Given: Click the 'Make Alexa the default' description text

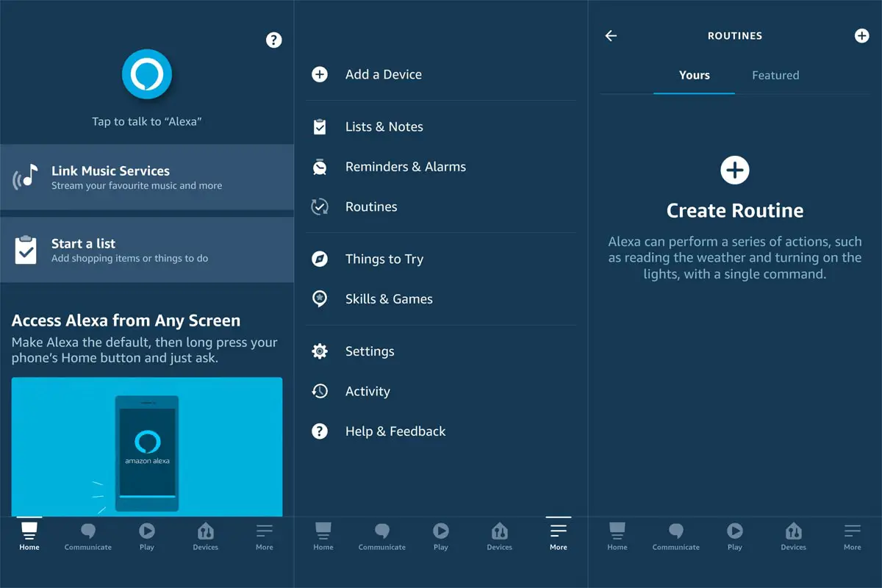Looking at the screenshot, I should point(145,351).
